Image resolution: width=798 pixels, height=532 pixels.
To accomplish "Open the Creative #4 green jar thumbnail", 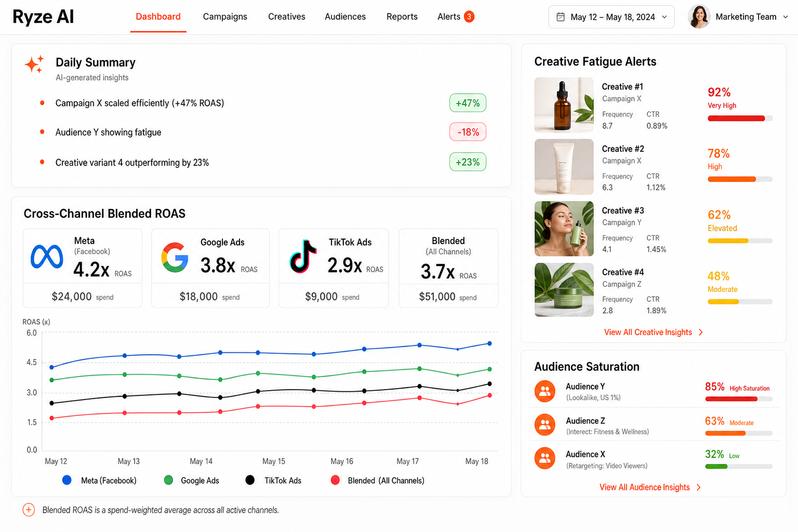I will coord(564,290).
